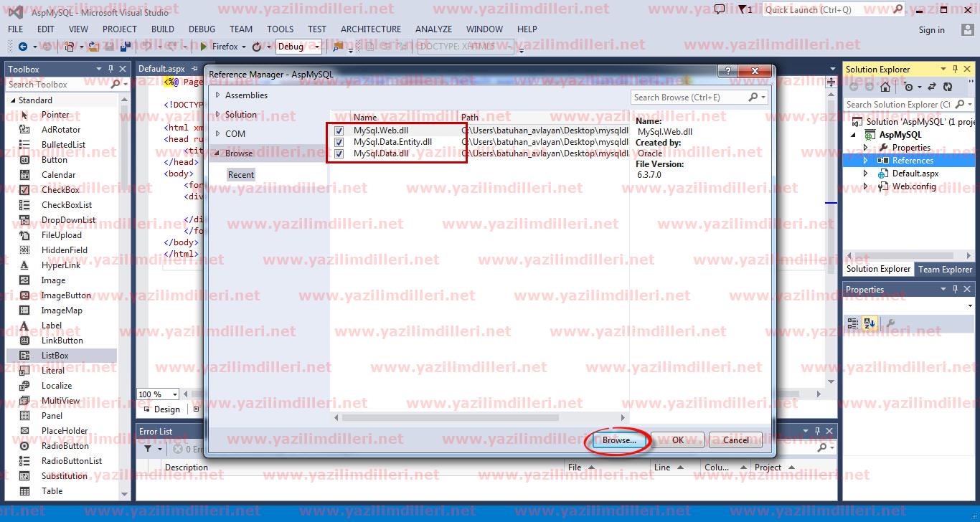980x522 pixels.
Task: Click the Search Toolbox field
Action: tap(67, 85)
